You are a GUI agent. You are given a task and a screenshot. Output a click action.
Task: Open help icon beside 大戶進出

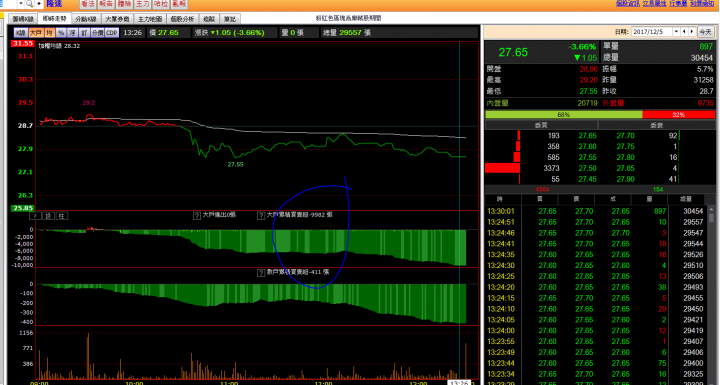click(197, 215)
